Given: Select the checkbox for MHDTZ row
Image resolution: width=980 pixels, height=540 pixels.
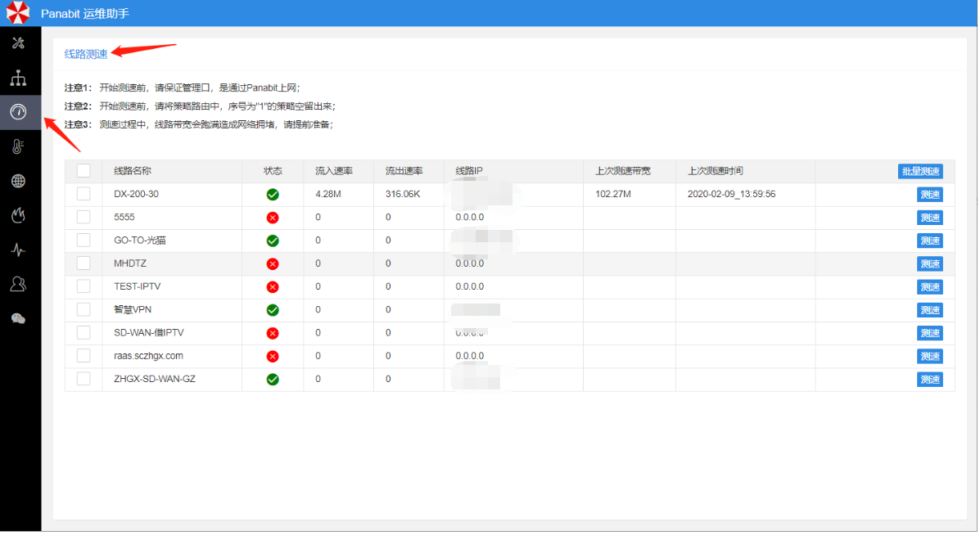Looking at the screenshot, I should pyautogui.click(x=84, y=263).
